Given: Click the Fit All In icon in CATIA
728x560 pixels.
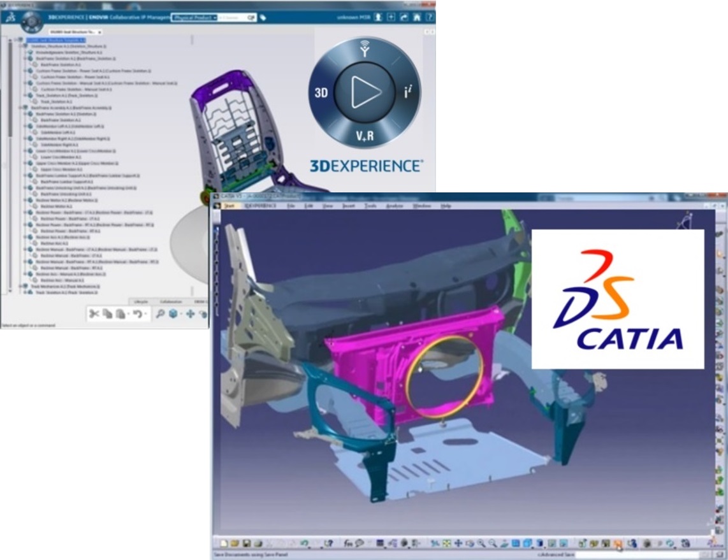Looking at the screenshot, I should point(446,543).
